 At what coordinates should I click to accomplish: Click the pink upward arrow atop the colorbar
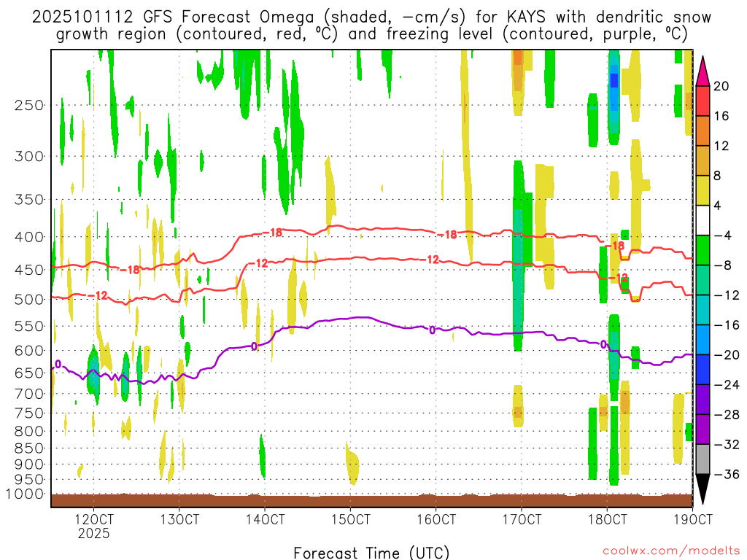click(703, 71)
